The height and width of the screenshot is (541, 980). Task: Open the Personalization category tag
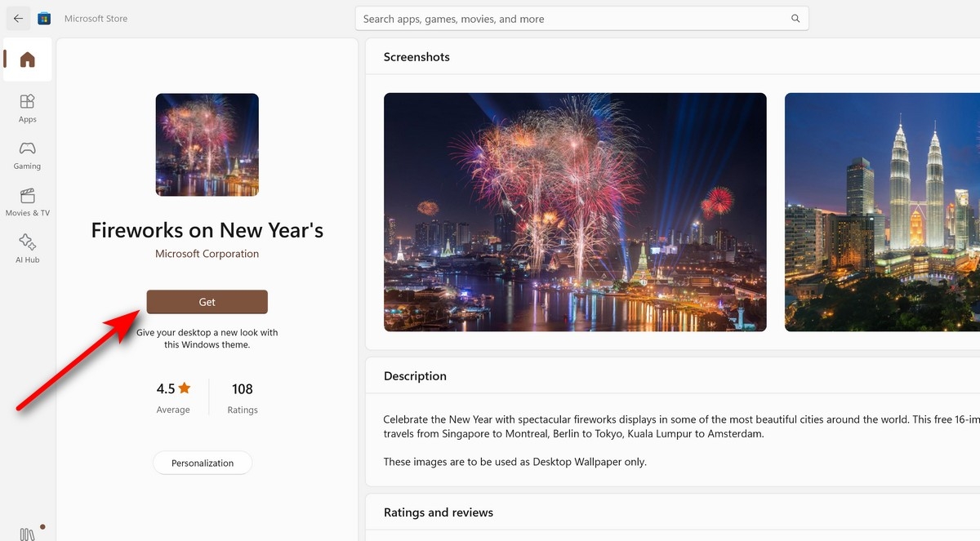tap(203, 463)
